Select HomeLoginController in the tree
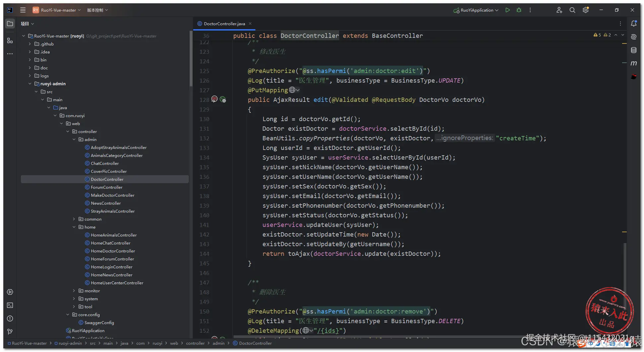644x352 pixels. pyautogui.click(x=111, y=267)
